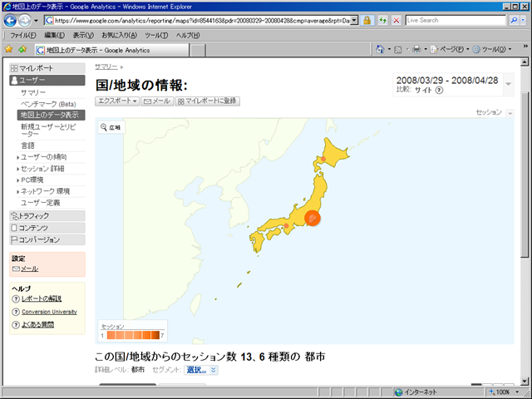Viewport: 532px width, 399px height.
Task: Open the date range picker dropdown
Action: [x=508, y=84]
